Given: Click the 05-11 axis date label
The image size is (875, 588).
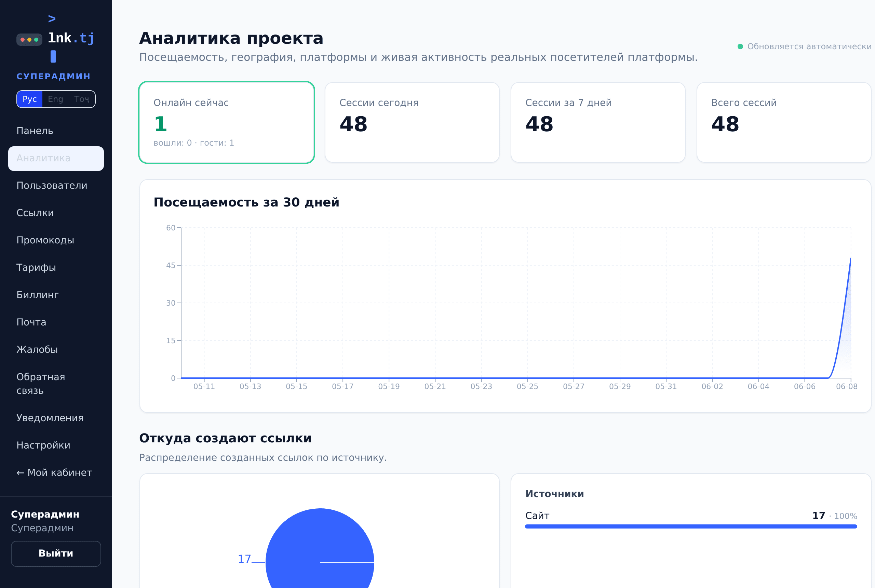Looking at the screenshot, I should pos(204,387).
